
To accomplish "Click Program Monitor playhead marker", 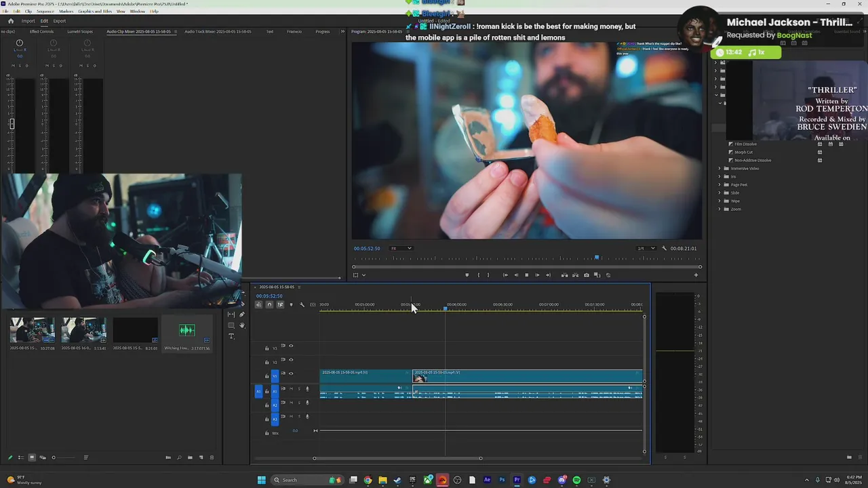I will coord(597,258).
